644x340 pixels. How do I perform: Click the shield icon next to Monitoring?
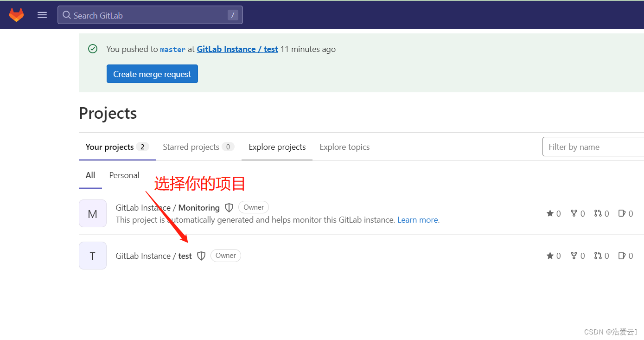pos(229,208)
